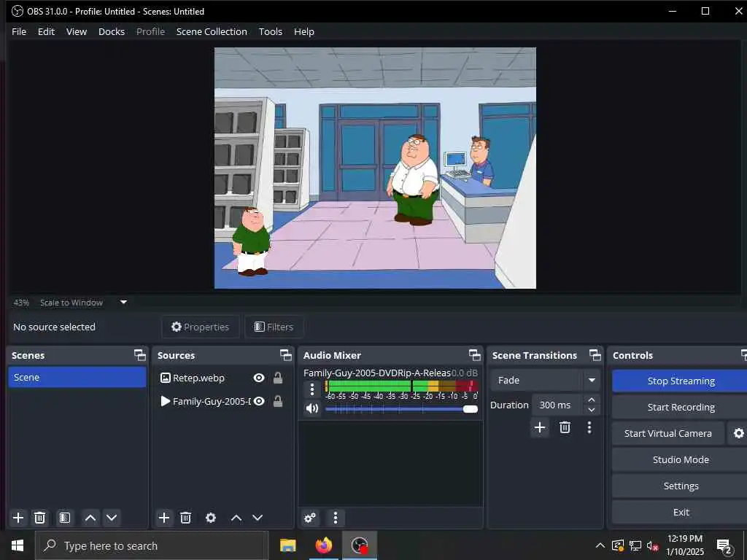Select the Family-Guy-2005 media source row
Screen dimensions: 747x560
pyautogui.click(x=222, y=401)
